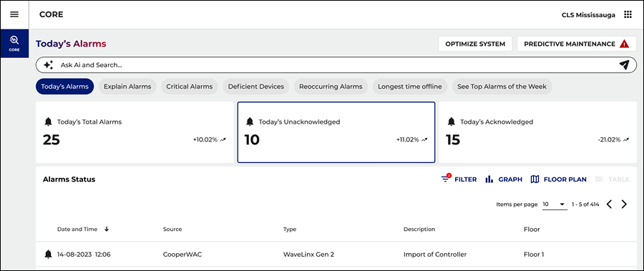Switch to Graph view
Image resolution: width=644 pixels, height=271 pixels.
coord(504,179)
